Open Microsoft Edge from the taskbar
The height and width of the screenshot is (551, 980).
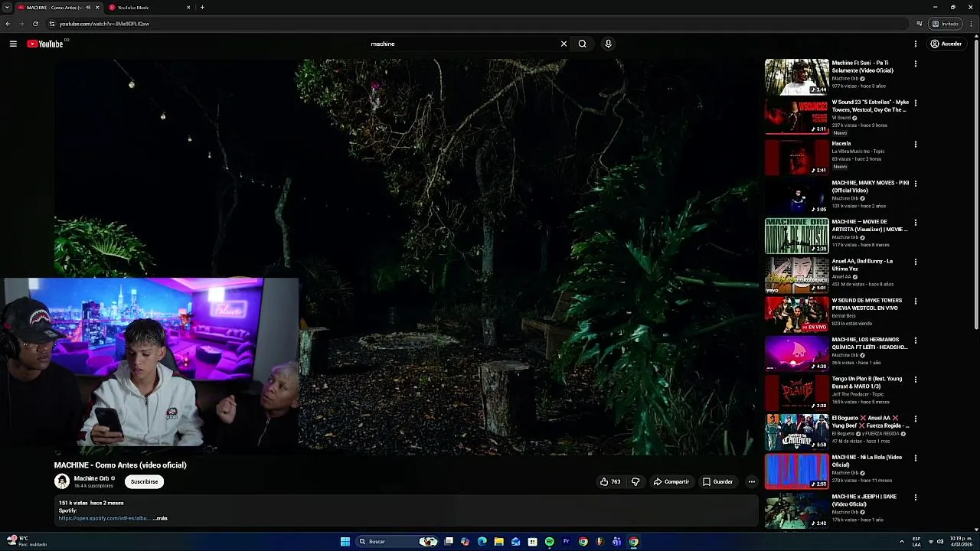pyautogui.click(x=482, y=541)
